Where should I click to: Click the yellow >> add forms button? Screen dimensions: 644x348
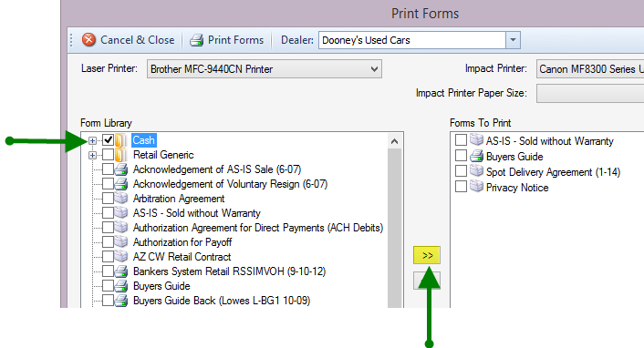pos(427,255)
